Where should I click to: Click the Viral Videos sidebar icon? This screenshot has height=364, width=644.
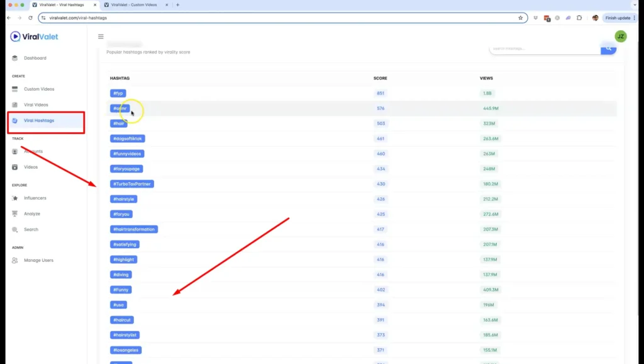tap(15, 105)
